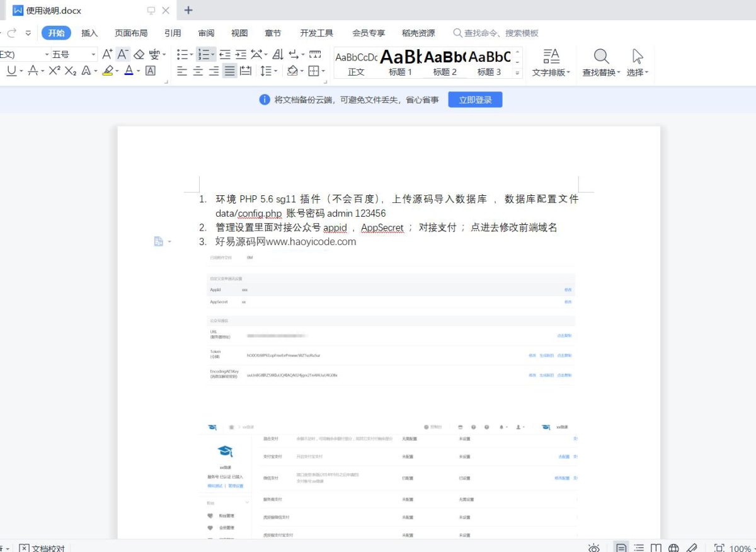Click the sort icon
This screenshot has height=552, width=756.
[278, 55]
